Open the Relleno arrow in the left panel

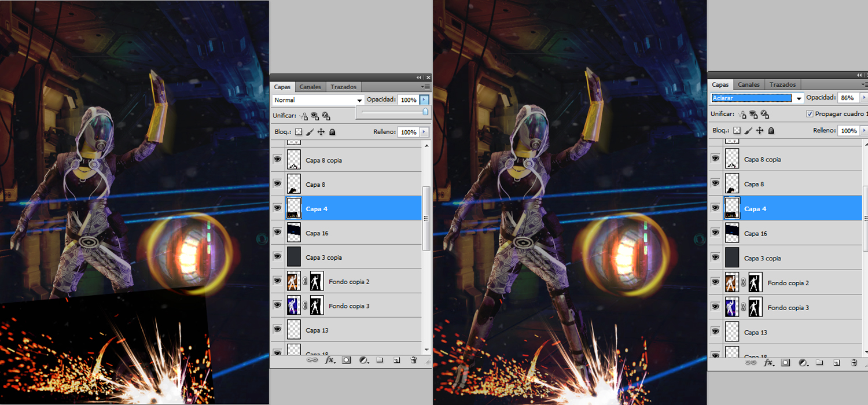[425, 132]
